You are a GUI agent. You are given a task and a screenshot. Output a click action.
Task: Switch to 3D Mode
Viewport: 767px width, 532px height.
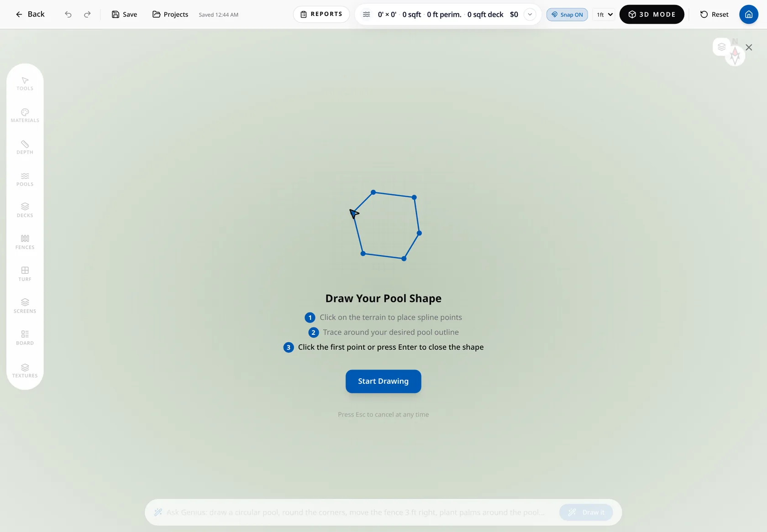[651, 15]
